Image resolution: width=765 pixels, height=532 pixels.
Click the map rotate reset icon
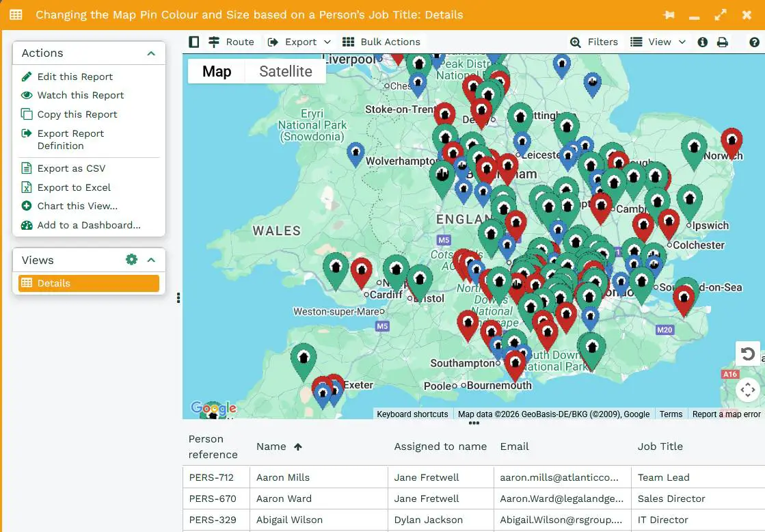click(748, 354)
